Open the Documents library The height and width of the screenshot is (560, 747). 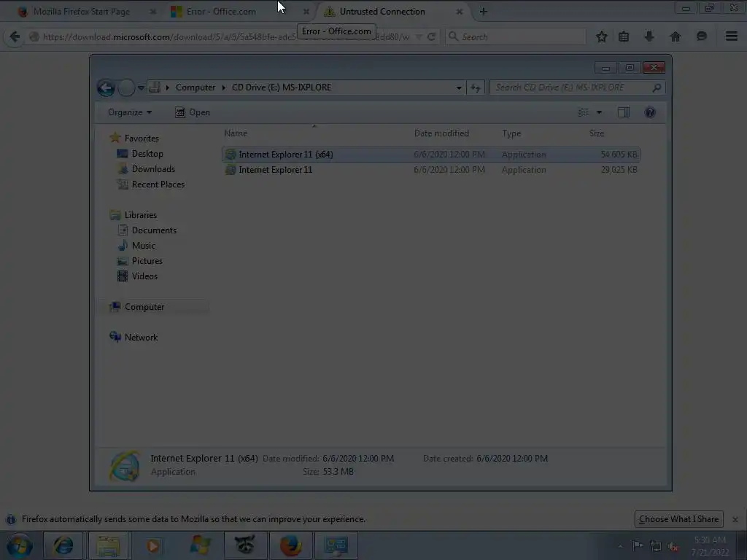[154, 230]
